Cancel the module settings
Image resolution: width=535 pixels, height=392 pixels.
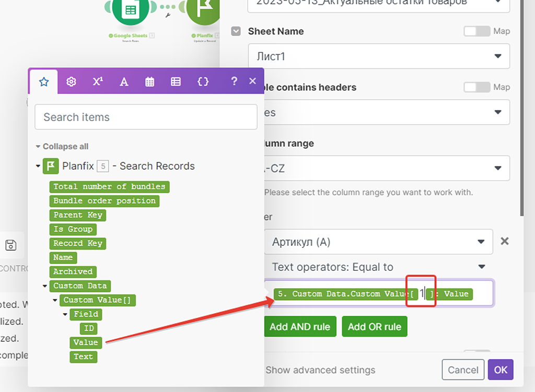463,370
